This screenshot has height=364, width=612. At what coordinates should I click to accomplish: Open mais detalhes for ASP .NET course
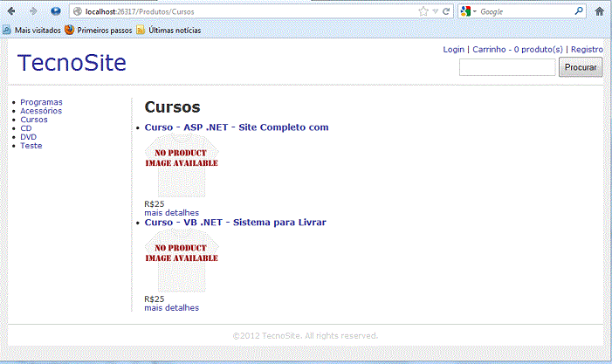pos(172,213)
